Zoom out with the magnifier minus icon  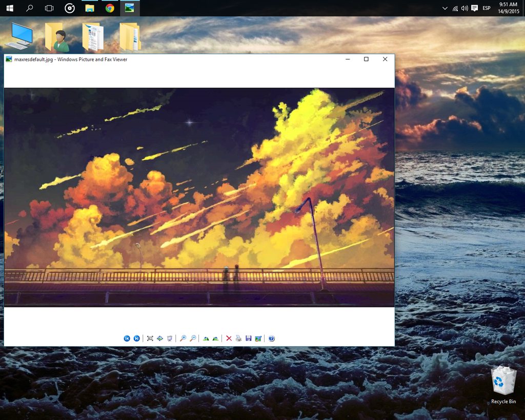[193, 339]
